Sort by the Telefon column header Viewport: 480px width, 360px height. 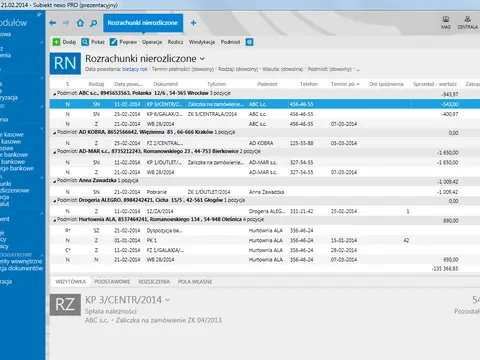309,84
